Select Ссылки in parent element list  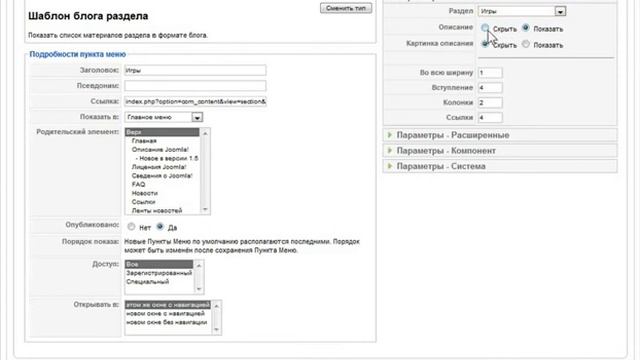[x=162, y=202]
